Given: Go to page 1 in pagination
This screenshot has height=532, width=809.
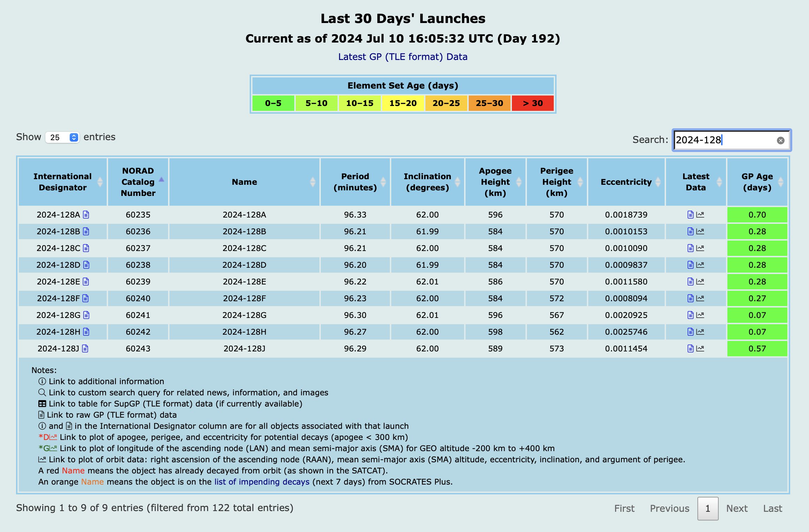Looking at the screenshot, I should [x=708, y=509].
